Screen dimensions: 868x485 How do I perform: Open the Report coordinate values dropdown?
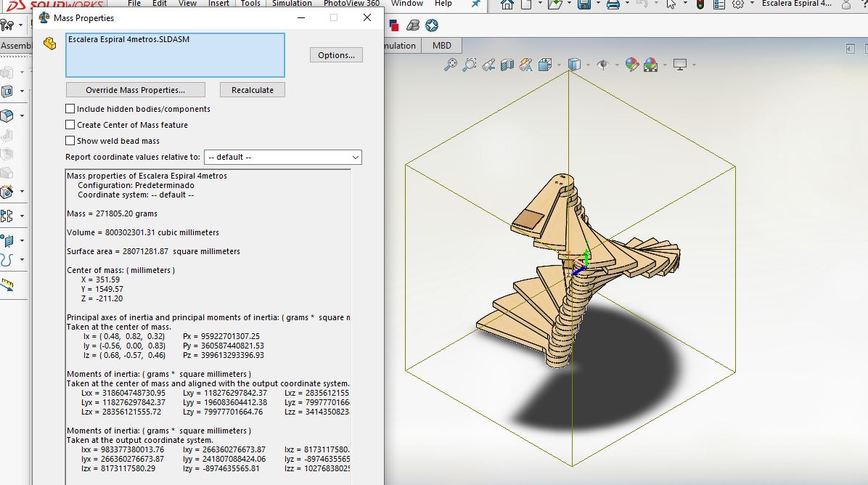[282, 157]
